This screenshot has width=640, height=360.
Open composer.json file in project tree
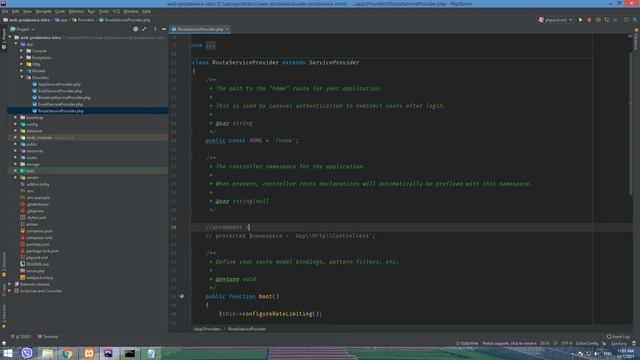[39, 231]
